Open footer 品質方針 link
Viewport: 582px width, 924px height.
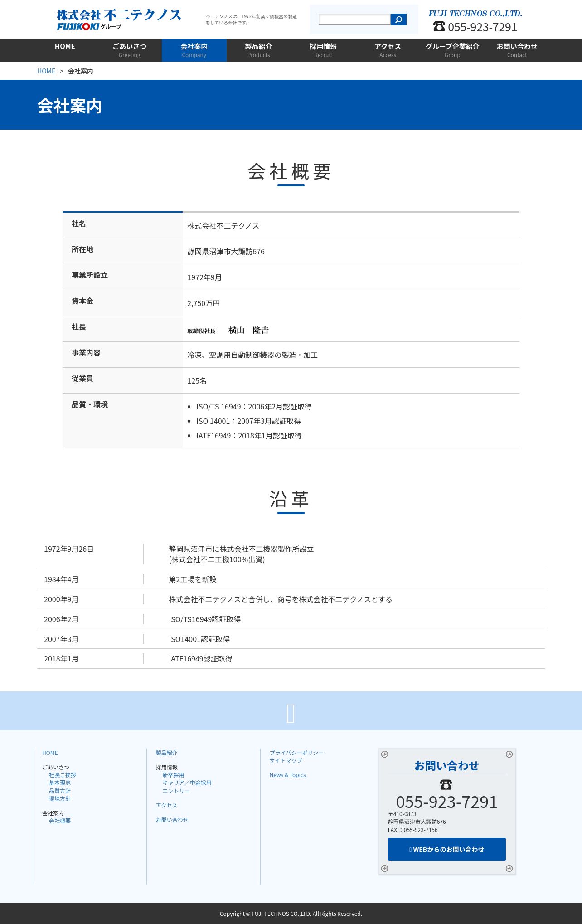(60, 791)
